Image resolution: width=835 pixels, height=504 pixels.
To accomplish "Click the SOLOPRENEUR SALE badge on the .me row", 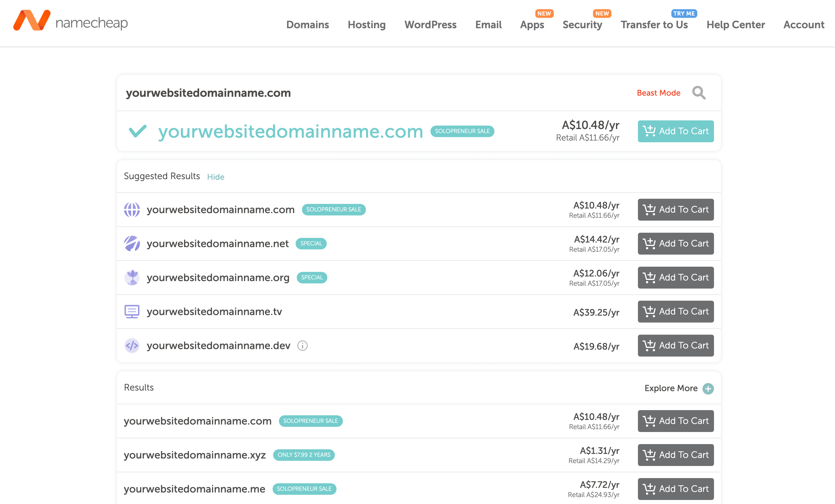I will [304, 489].
